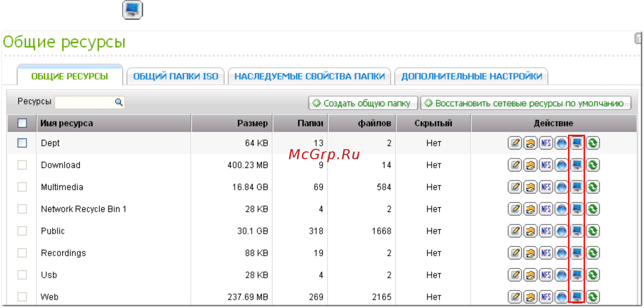Image resolution: width=644 pixels, height=308 pixels.
Task: Check the box next to Download
Action: pos(22,165)
